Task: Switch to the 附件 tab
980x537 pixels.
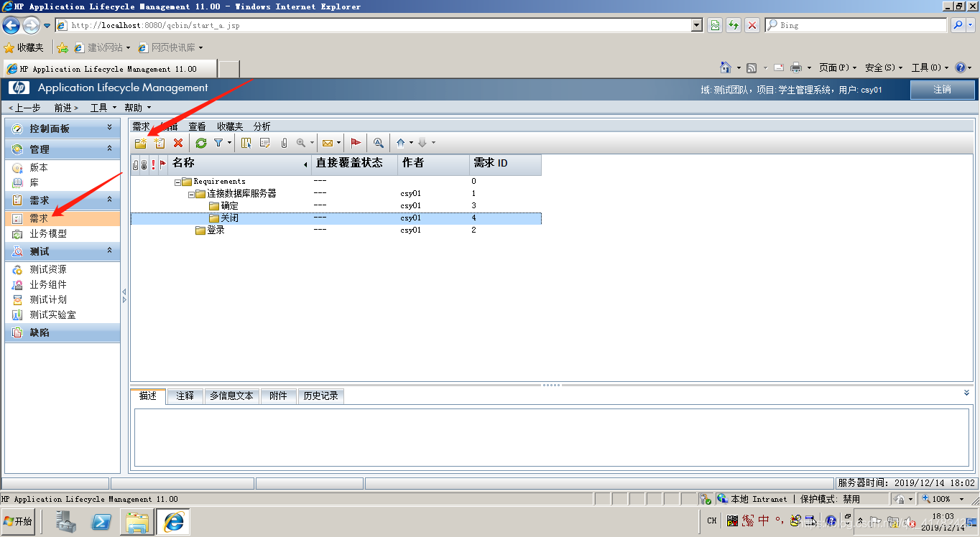Action: click(x=278, y=396)
